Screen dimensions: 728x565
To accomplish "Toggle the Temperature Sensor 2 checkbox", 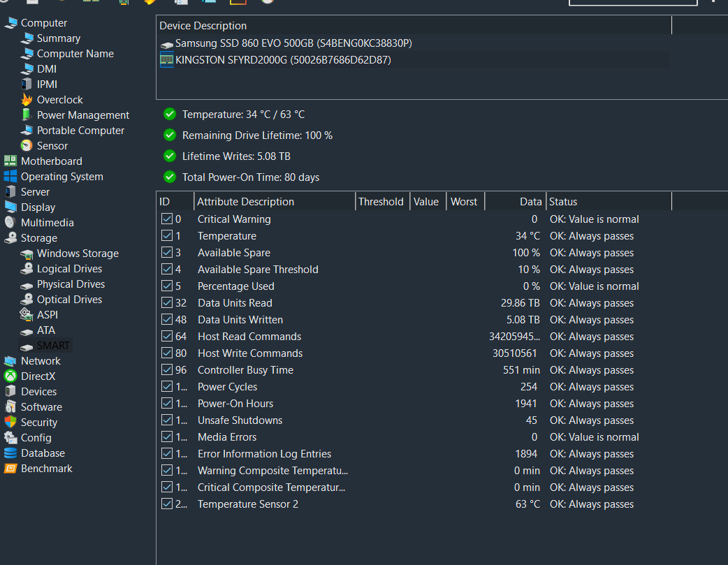I will click(x=167, y=504).
